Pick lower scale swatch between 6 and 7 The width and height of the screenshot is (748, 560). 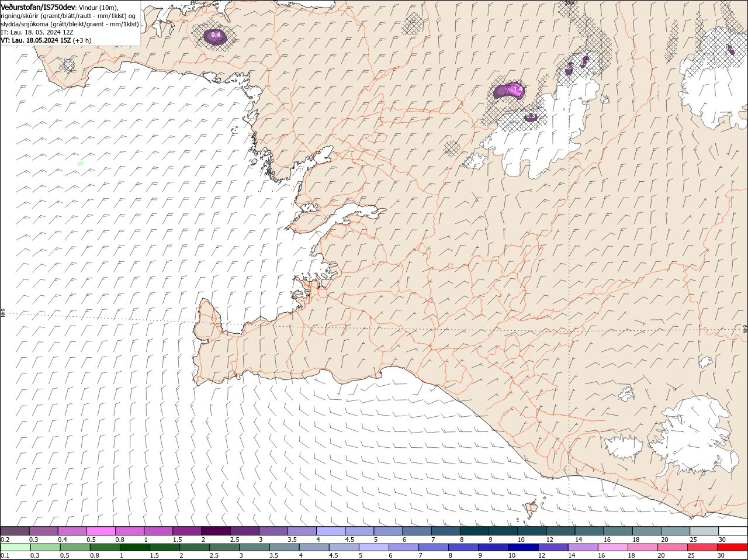[x=403, y=548]
